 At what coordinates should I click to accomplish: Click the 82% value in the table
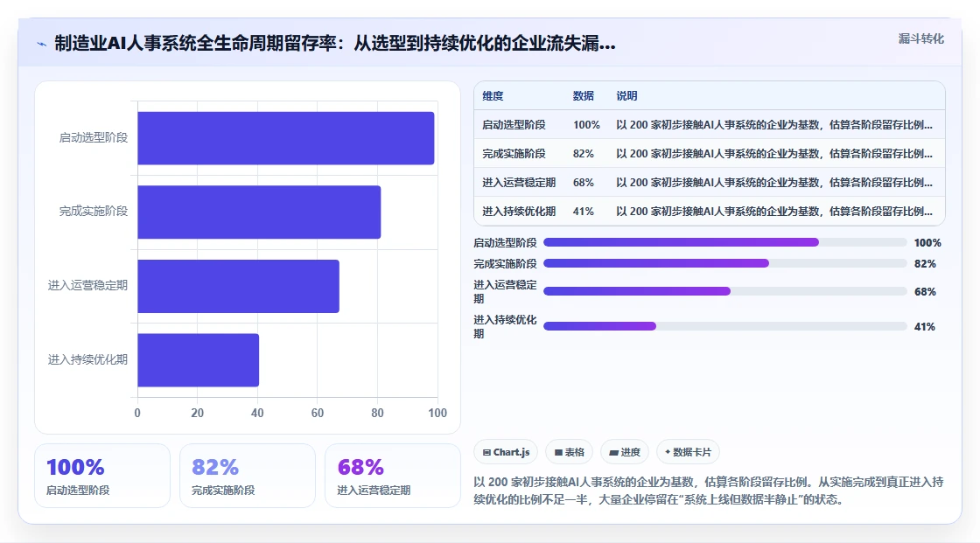[x=583, y=153]
